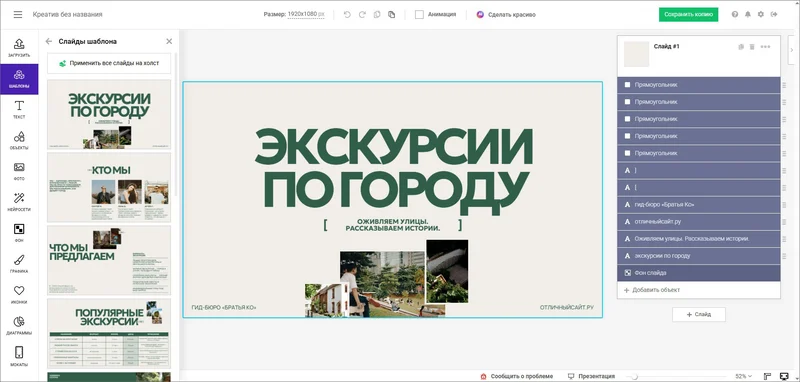Select Оживляем улицы. Рассказываем истории. layer

698,239
